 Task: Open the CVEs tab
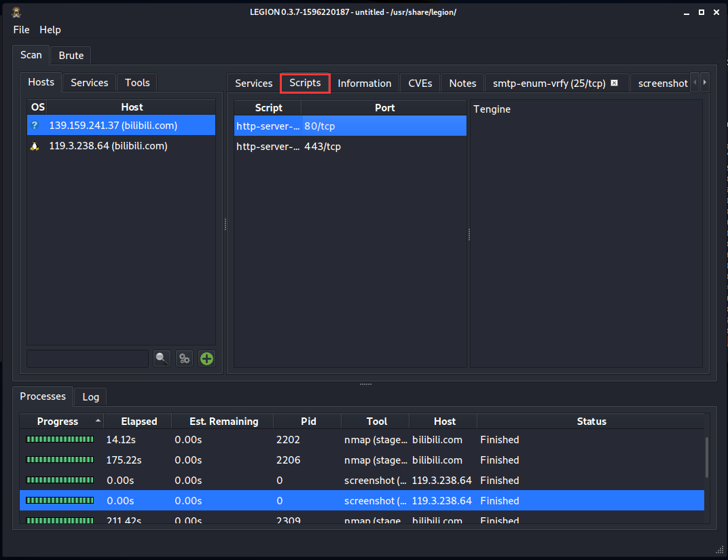click(420, 83)
